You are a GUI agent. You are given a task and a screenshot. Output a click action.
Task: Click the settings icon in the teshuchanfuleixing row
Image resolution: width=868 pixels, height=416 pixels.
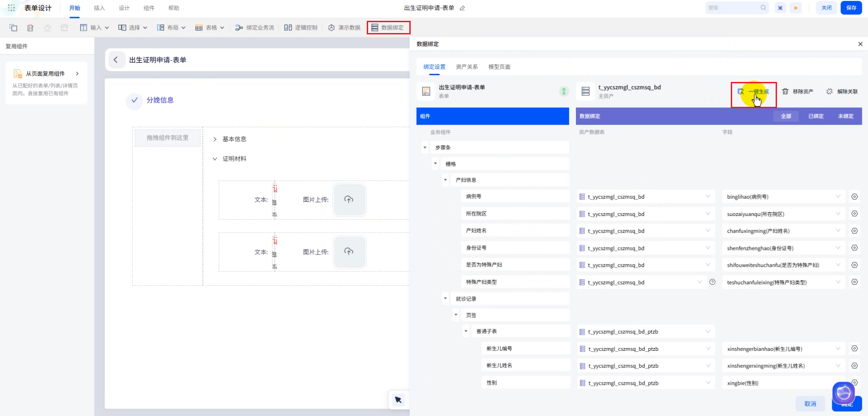[854, 282]
